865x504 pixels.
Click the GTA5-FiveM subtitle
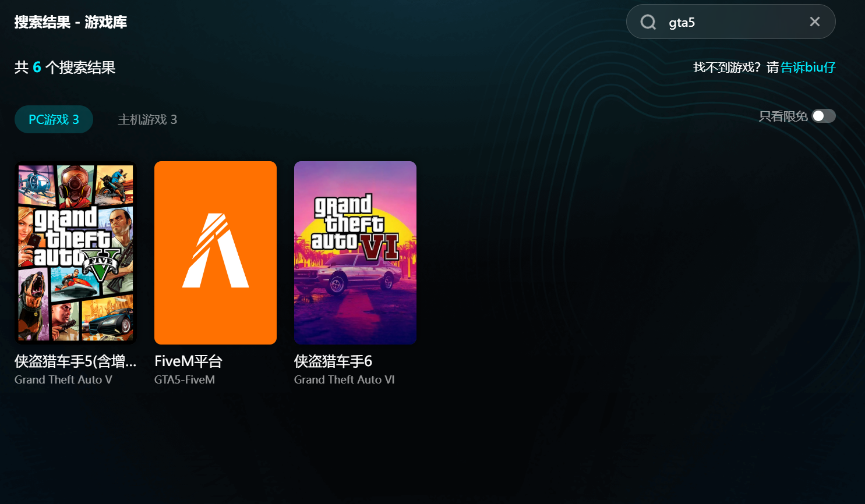[x=185, y=379]
